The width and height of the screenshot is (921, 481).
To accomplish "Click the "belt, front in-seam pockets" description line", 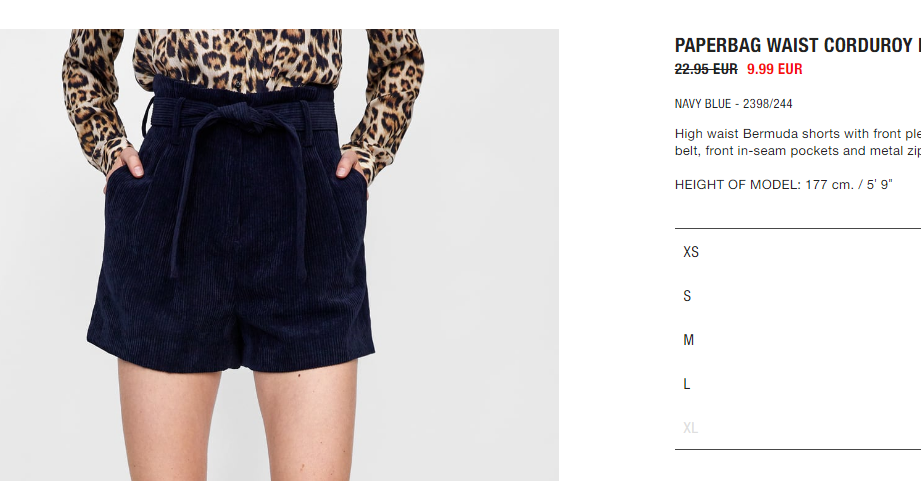I will tap(798, 151).
